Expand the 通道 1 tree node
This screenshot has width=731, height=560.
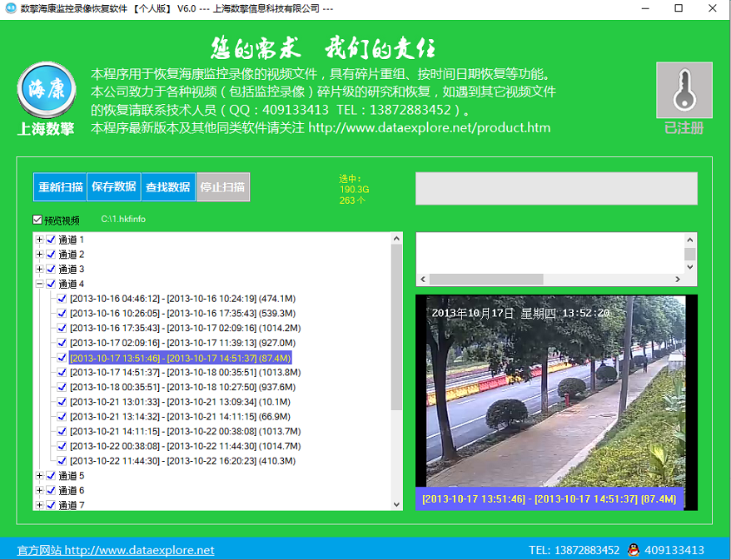40,240
